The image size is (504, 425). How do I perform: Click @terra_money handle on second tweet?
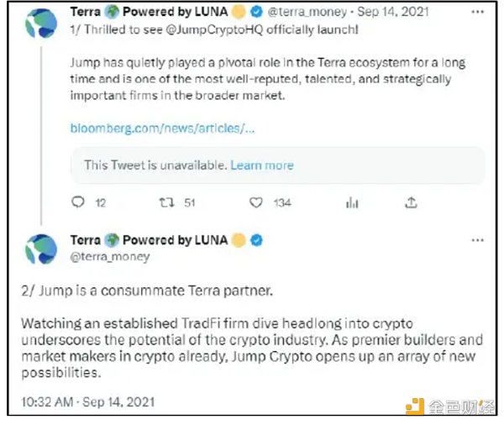point(110,256)
